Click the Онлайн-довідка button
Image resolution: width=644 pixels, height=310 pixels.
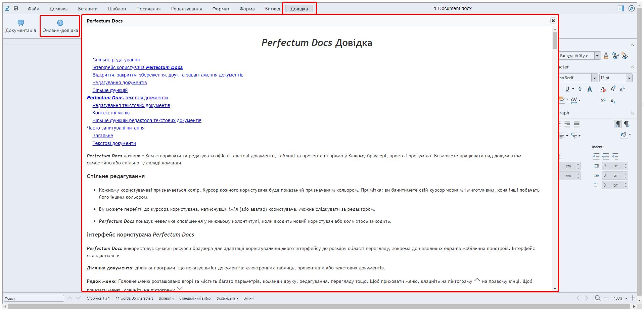(x=60, y=26)
